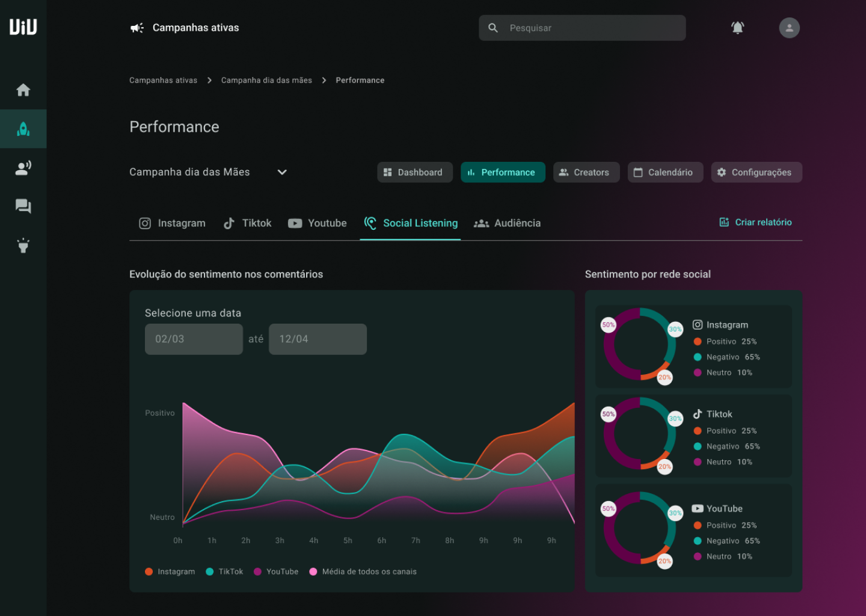
Task: Open the user profile avatar
Action: [x=789, y=28]
